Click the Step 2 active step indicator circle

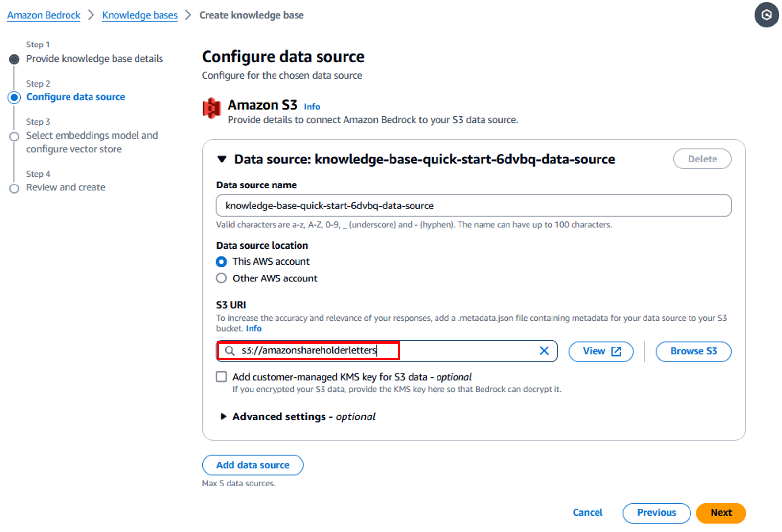point(14,97)
